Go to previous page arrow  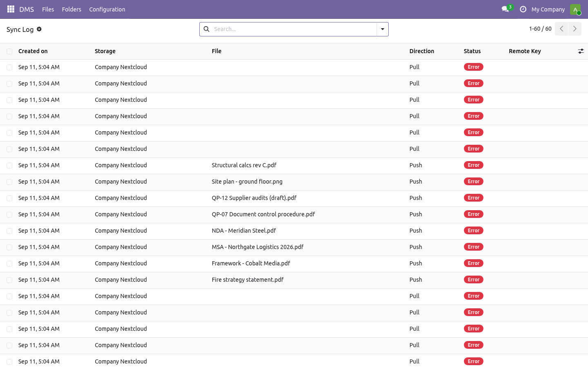click(x=561, y=29)
